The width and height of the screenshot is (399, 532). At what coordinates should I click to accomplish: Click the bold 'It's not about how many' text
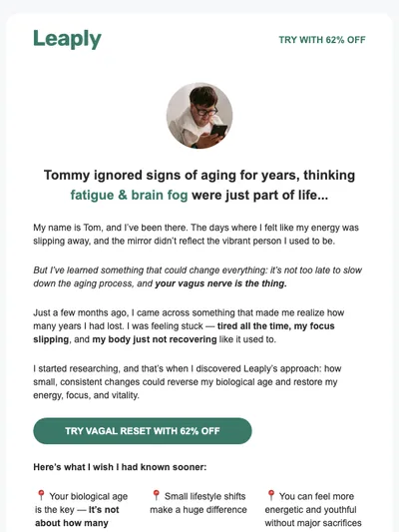pyautogui.click(x=77, y=516)
